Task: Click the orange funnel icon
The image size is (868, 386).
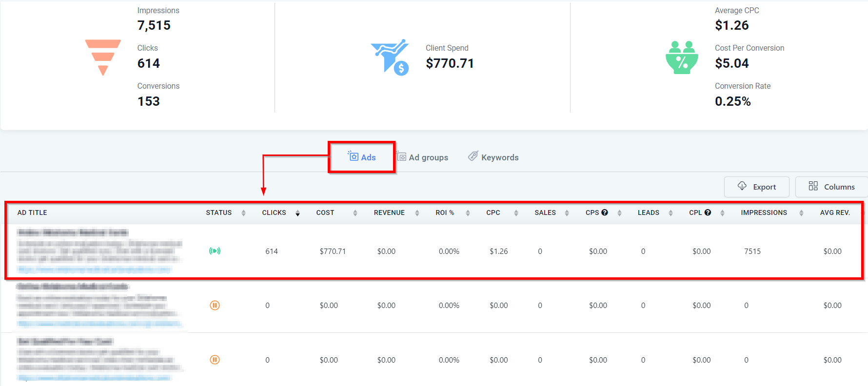Action: (x=103, y=57)
